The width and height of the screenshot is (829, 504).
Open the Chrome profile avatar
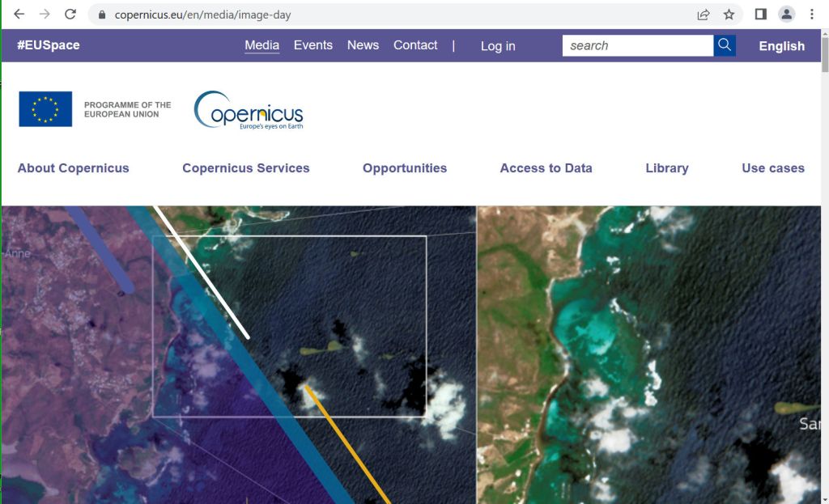pyautogui.click(x=786, y=15)
